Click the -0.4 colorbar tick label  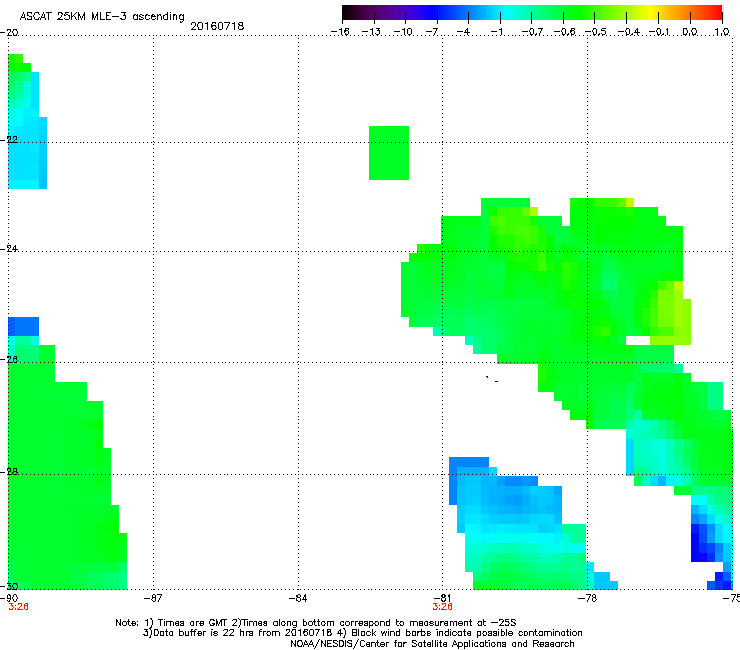tap(628, 32)
